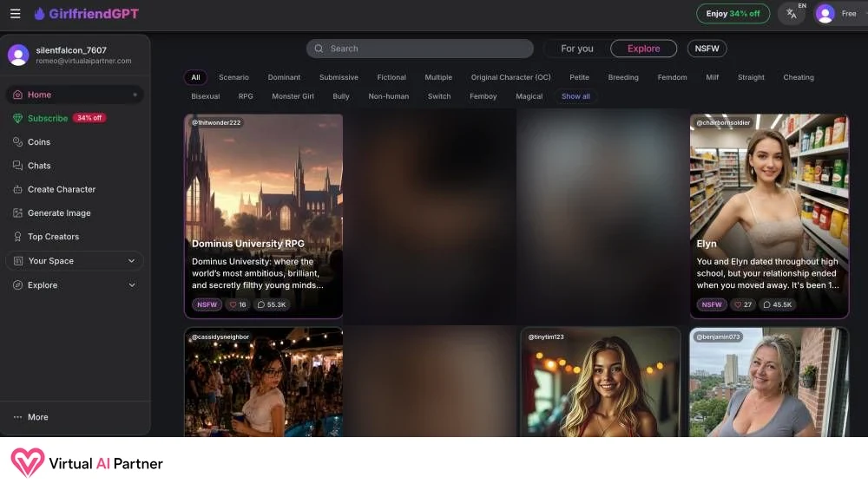Screen dimensions: 868x490
Task: Click the More sidebar option
Action: tap(37, 417)
